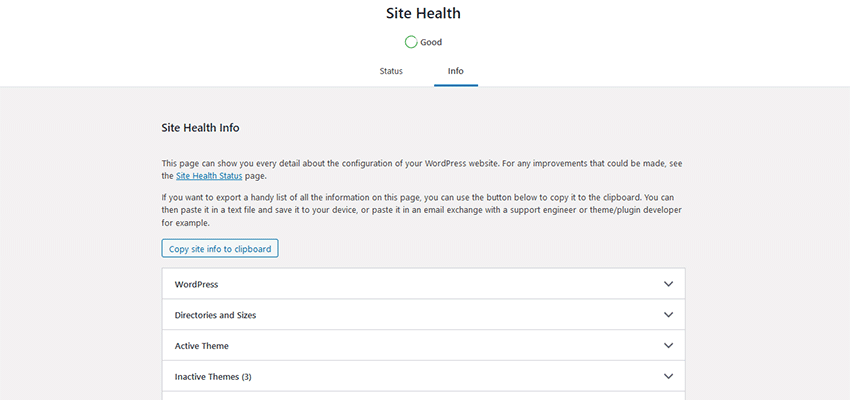Open Inactive Themes (3) accordion label
The image size is (850, 400).
[213, 377]
